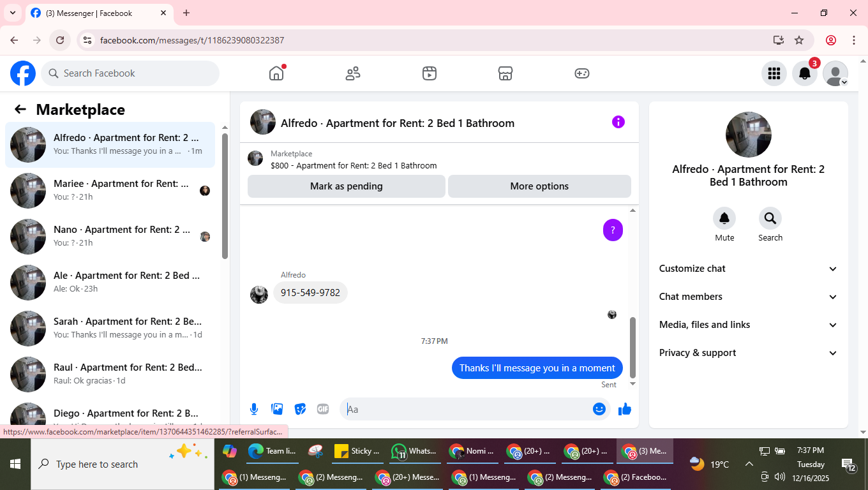868x490 pixels.
Task: Click the Facebook logo
Action: 23,73
